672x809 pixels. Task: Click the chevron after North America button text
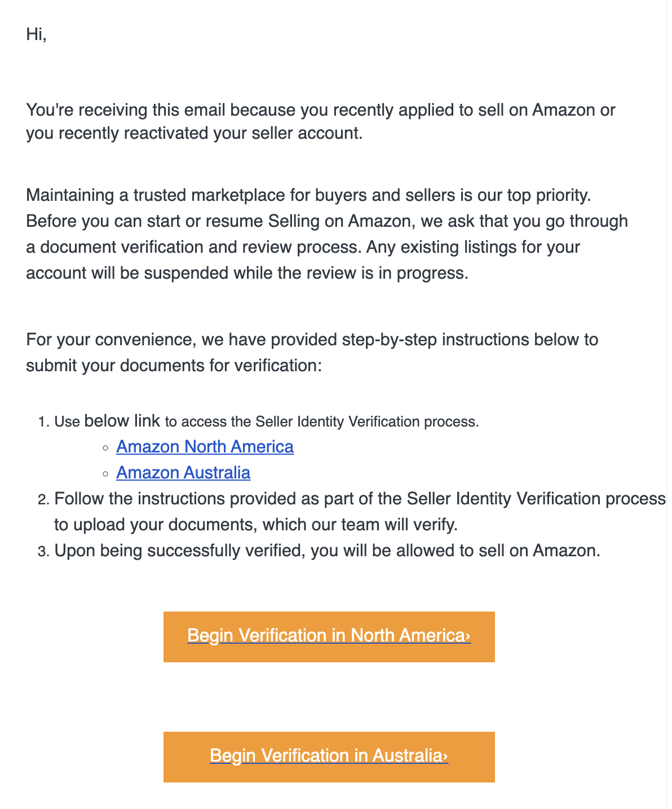point(468,636)
